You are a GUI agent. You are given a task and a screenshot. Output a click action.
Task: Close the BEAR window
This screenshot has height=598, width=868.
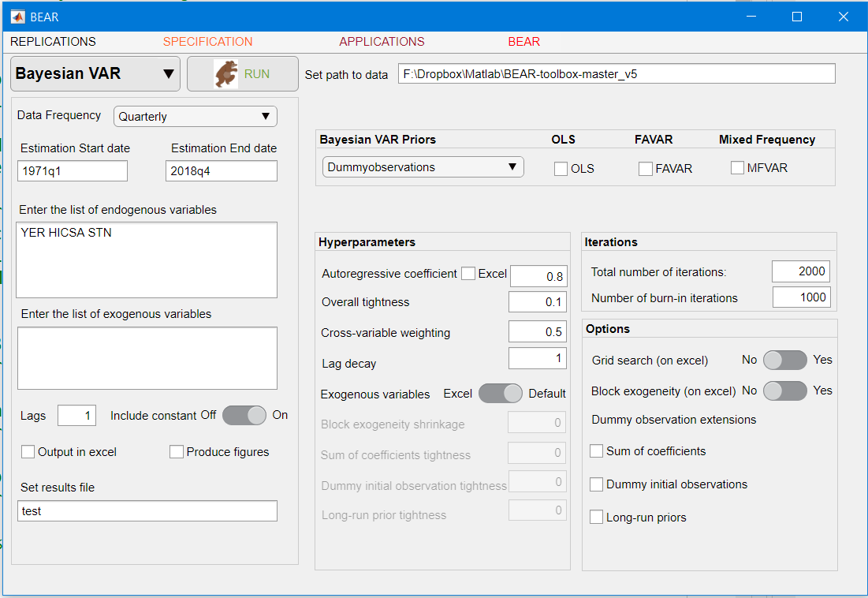[844, 17]
